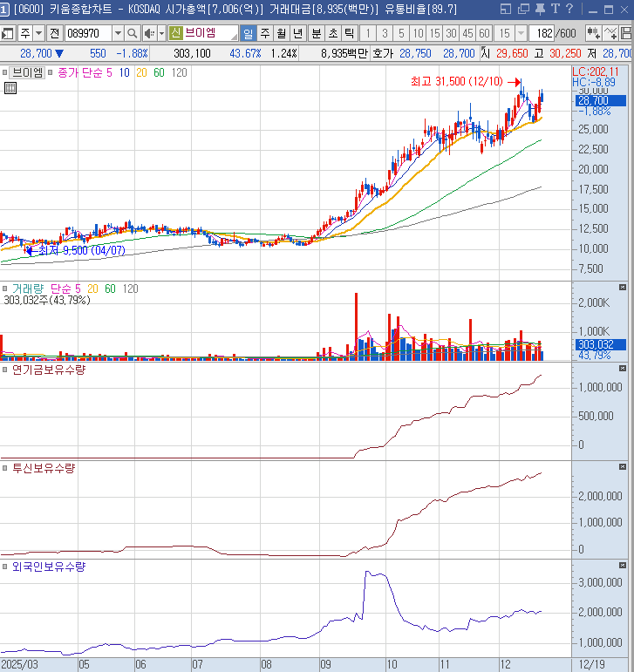Click the 브이엠 legend label on chart
The image size is (634, 672).
click(29, 72)
